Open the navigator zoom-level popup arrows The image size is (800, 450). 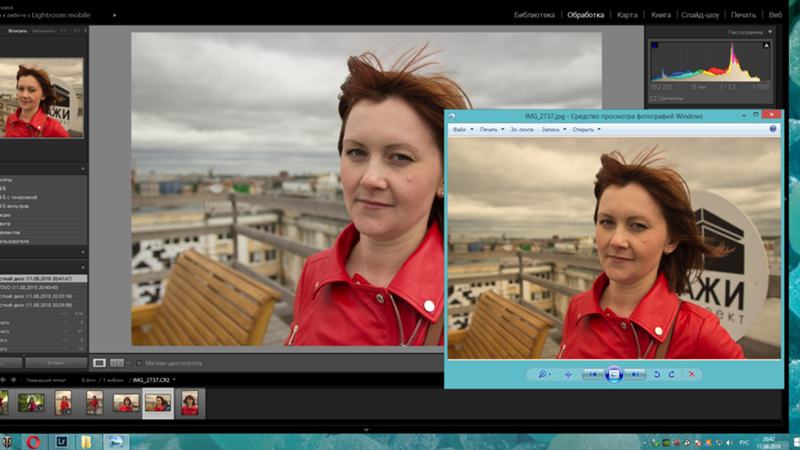tap(85, 31)
